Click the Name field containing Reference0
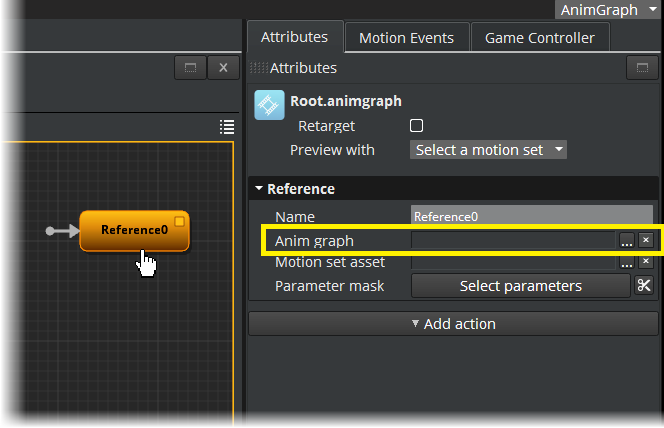This screenshot has height=428, width=664. pyautogui.click(x=532, y=216)
